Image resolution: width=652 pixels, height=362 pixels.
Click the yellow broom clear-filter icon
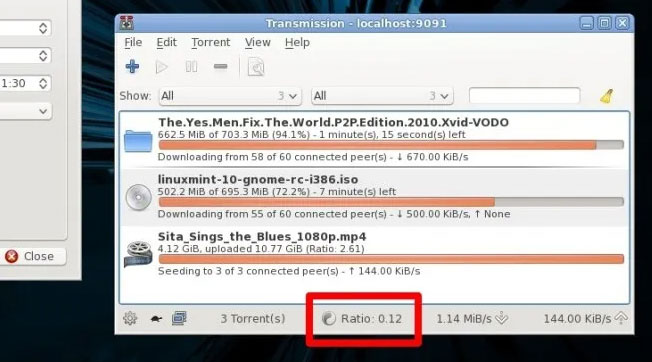click(x=607, y=96)
